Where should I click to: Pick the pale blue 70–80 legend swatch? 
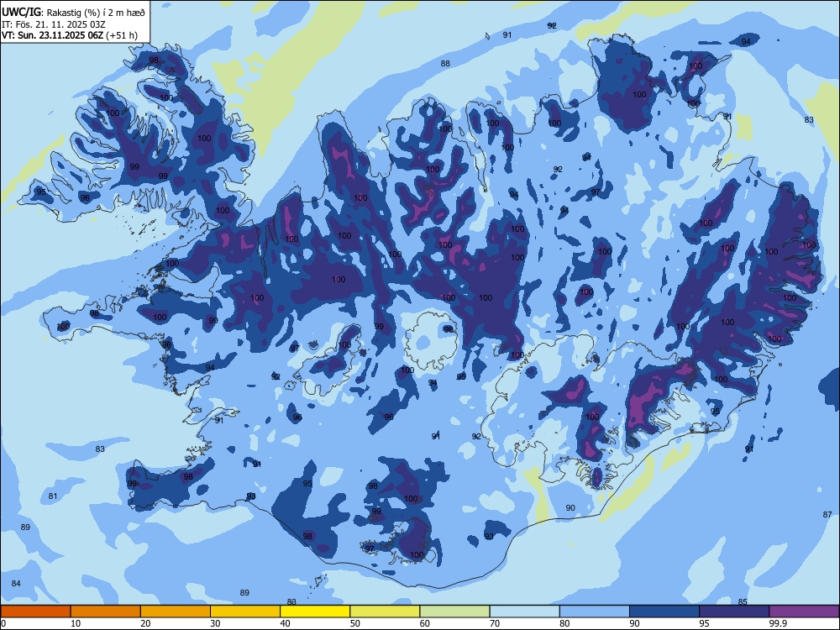525,612
